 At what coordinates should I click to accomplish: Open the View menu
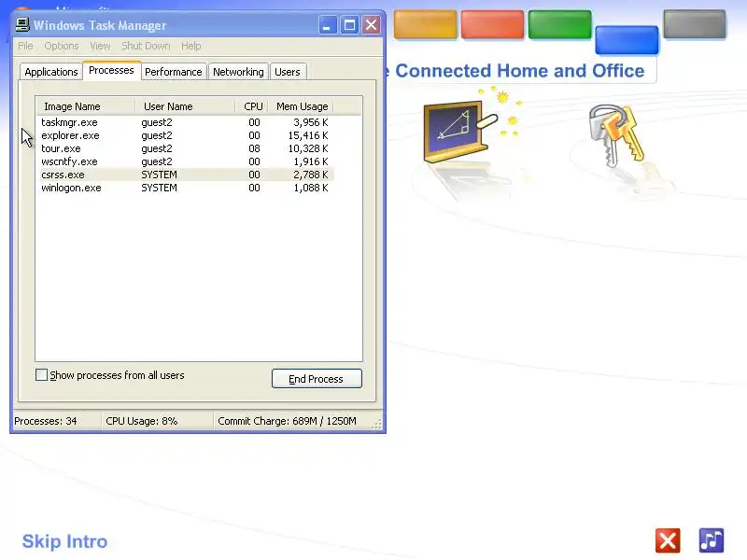click(100, 46)
